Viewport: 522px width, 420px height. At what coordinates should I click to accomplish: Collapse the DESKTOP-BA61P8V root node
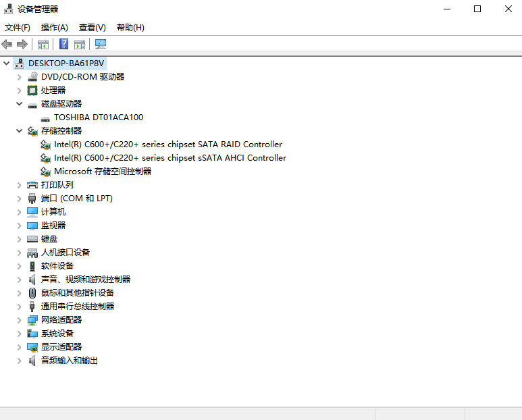click(6, 63)
